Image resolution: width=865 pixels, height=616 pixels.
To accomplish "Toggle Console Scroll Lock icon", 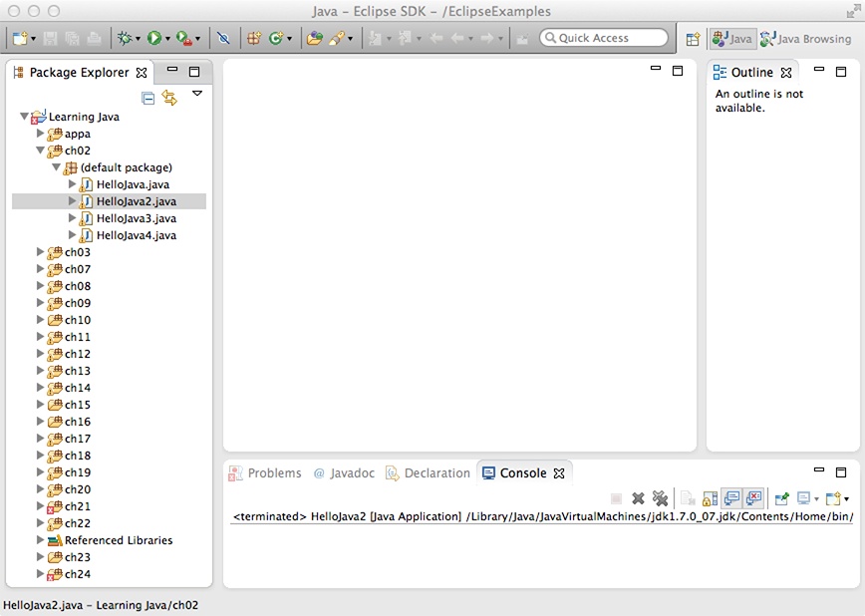I will (710, 499).
